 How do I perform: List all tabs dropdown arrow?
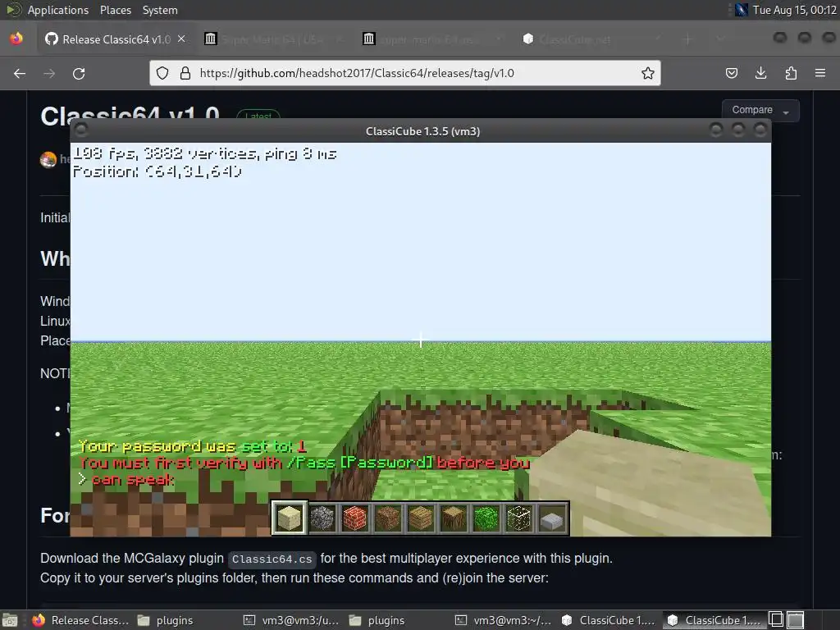[x=720, y=39]
